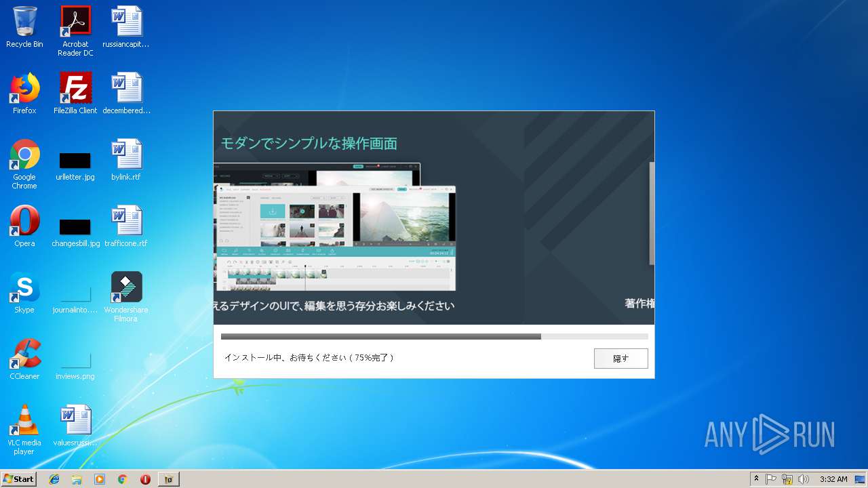Open Windows Explorer folder in taskbar
868x488 pixels.
(77, 479)
